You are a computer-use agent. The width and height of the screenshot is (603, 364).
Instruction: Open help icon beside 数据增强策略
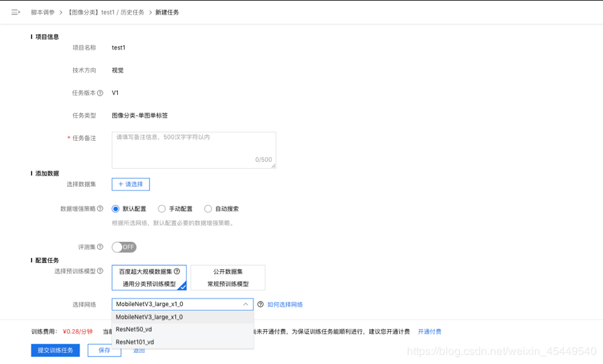coord(100,208)
